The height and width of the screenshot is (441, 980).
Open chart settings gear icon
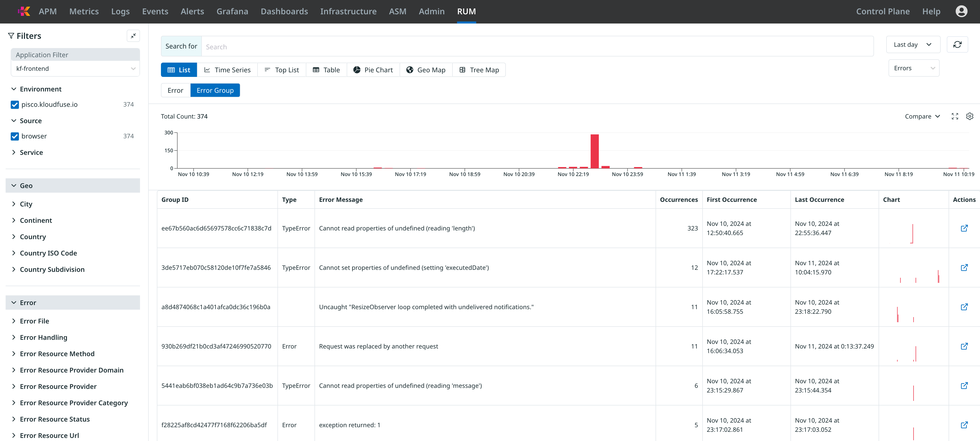(x=969, y=117)
